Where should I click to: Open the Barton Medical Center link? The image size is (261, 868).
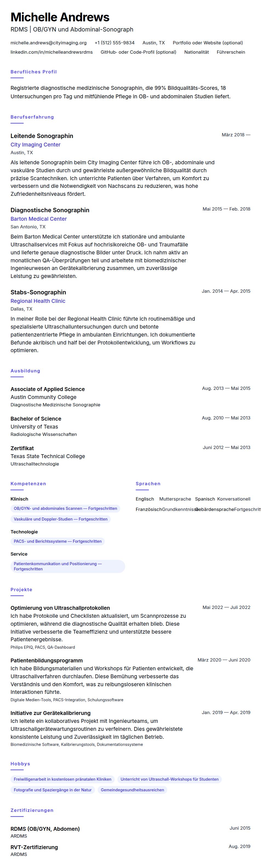(x=38, y=219)
